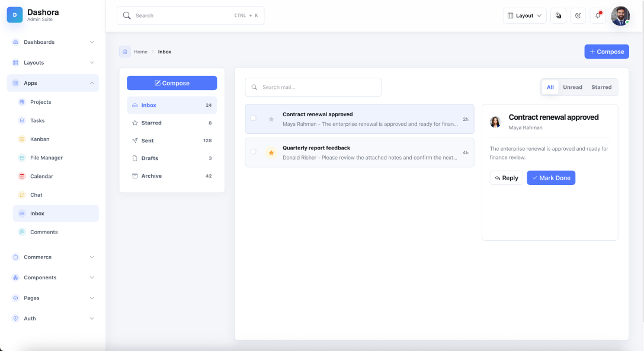
Task: Click Maya Rahman's avatar in preview
Action: click(495, 122)
